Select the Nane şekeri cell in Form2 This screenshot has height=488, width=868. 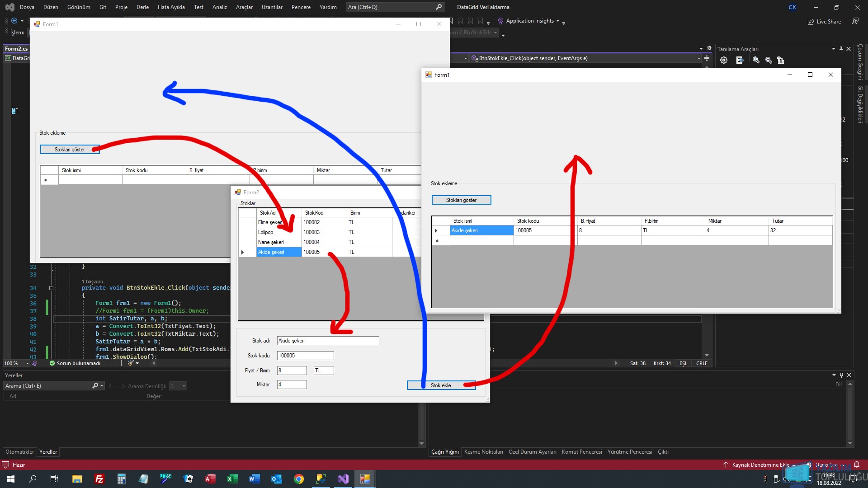pos(278,242)
